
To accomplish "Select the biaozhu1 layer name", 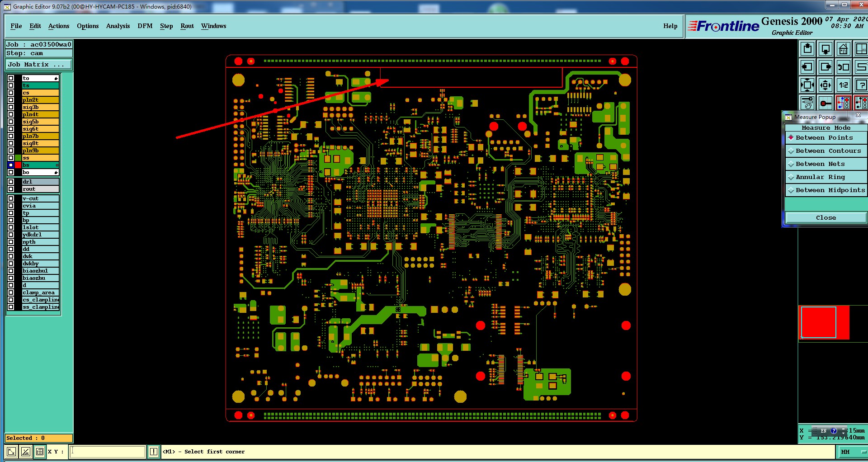I will coord(41,271).
